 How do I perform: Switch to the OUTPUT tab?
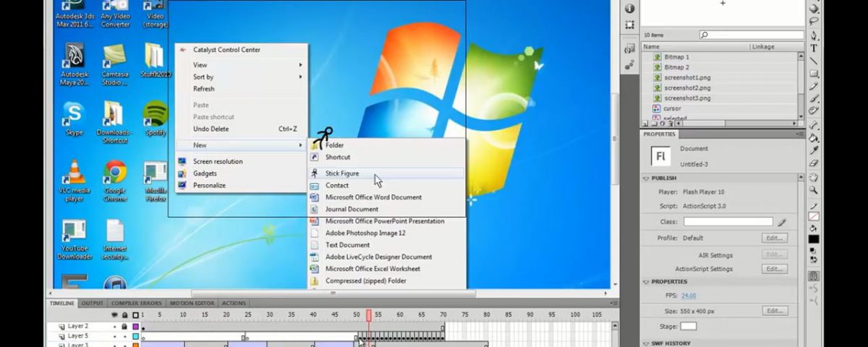92,303
